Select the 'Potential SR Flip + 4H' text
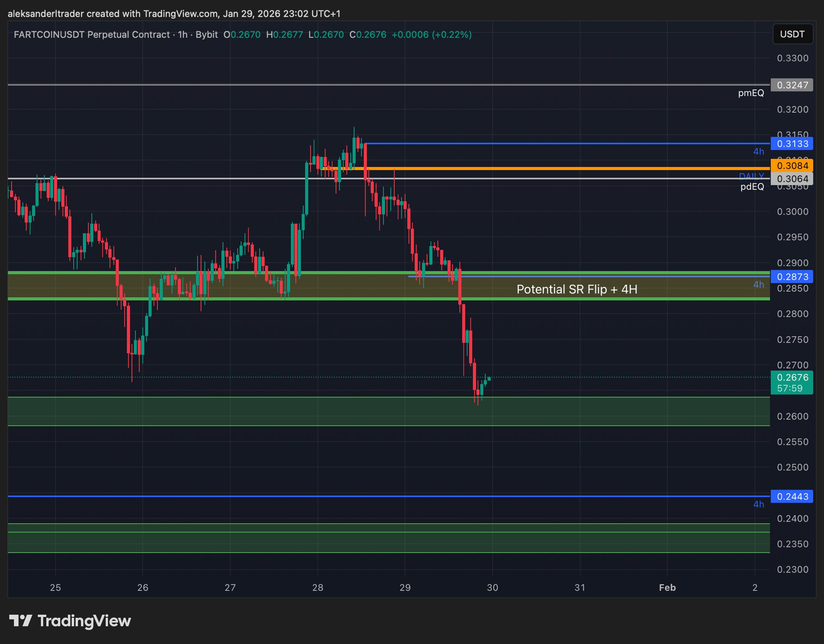Viewport: 824px width, 644px height. tap(577, 290)
